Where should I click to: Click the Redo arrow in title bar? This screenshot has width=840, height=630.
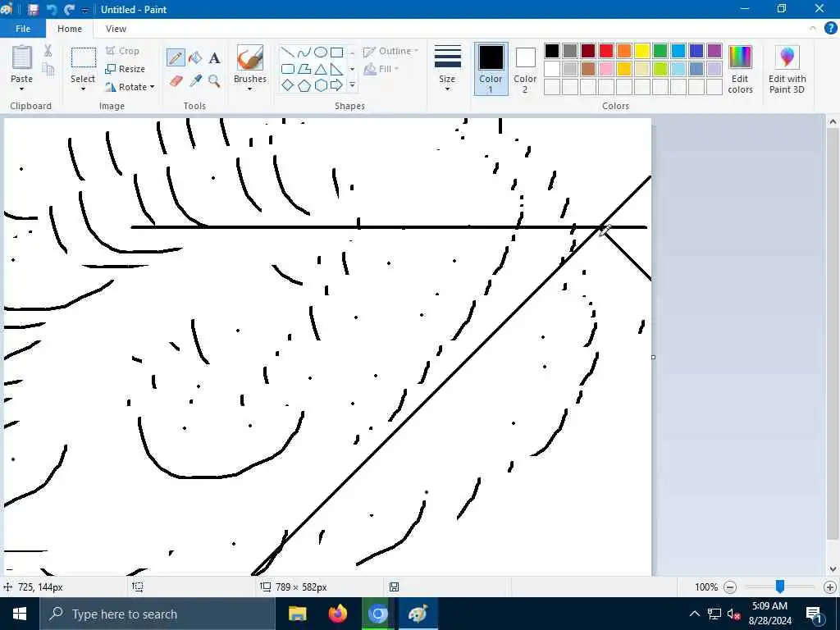pyautogui.click(x=69, y=9)
